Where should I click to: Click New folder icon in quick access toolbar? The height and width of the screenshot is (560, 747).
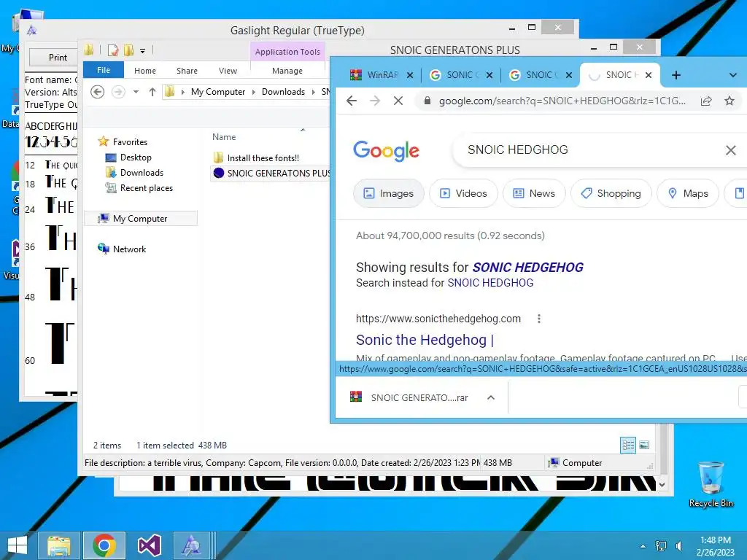(128, 50)
